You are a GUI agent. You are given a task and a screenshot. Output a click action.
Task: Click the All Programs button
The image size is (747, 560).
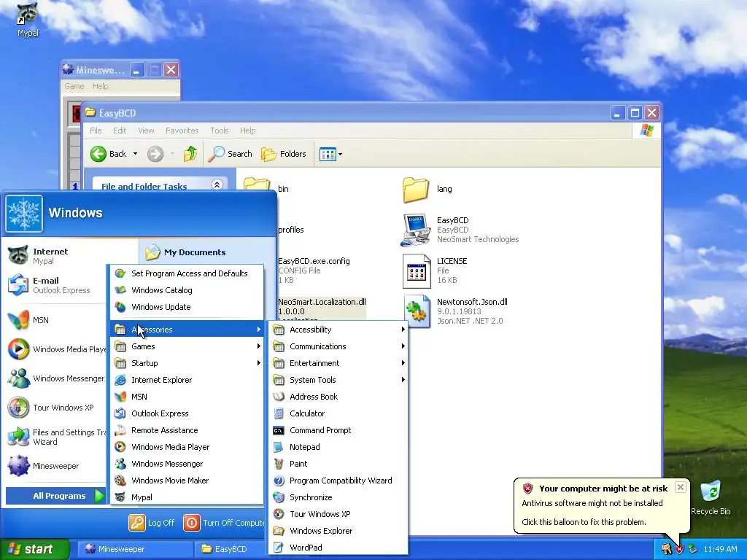click(56, 496)
